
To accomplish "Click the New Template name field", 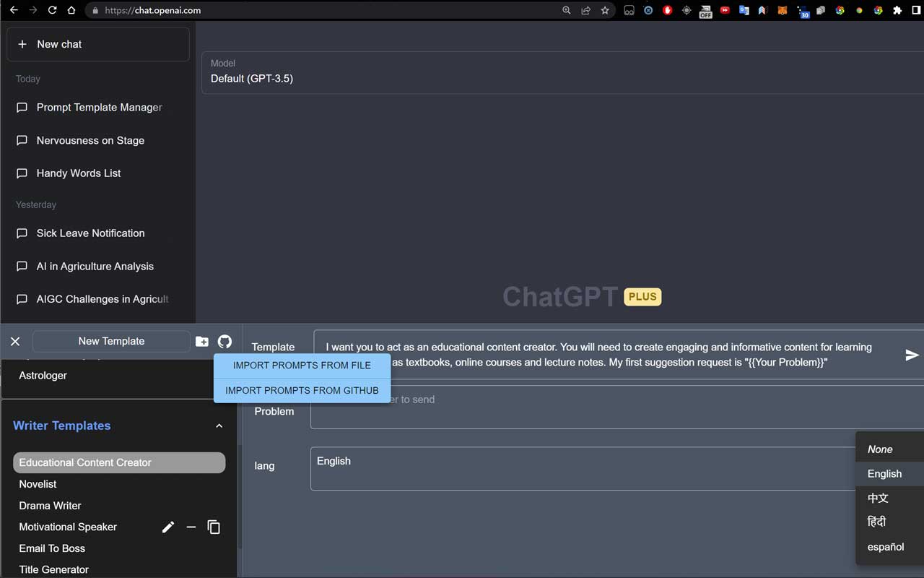I will pos(111,341).
